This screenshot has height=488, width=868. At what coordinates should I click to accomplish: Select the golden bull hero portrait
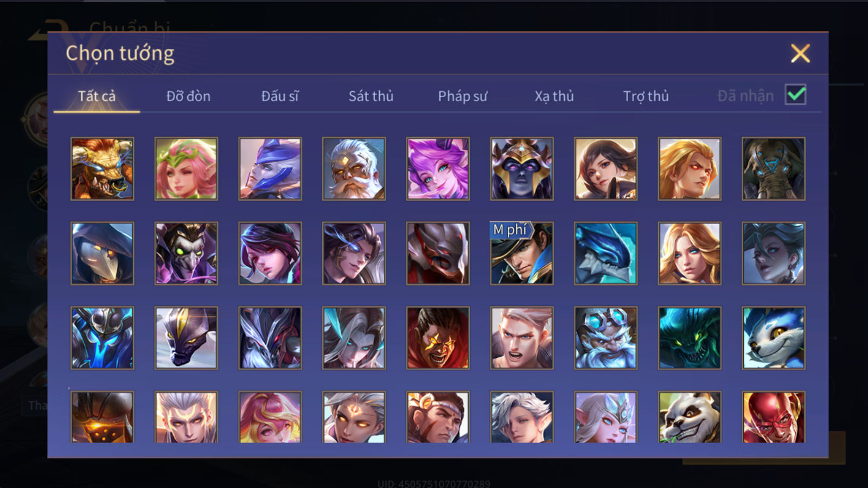click(x=102, y=169)
